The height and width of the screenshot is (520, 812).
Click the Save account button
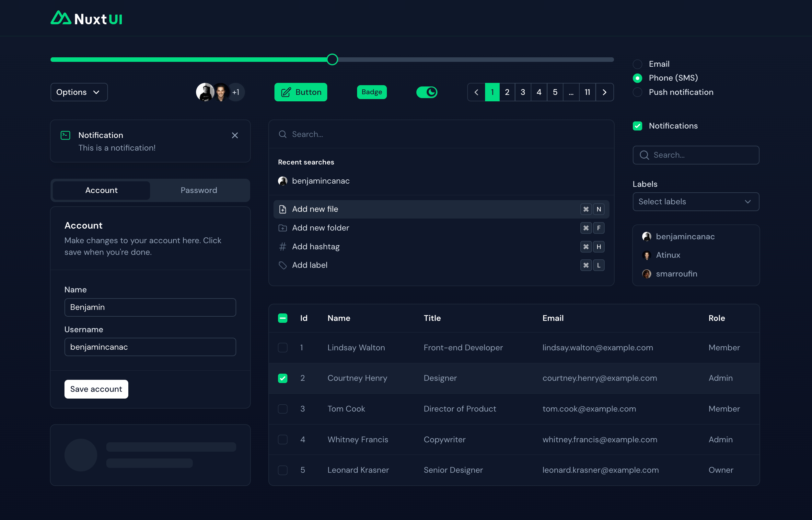[x=96, y=389]
